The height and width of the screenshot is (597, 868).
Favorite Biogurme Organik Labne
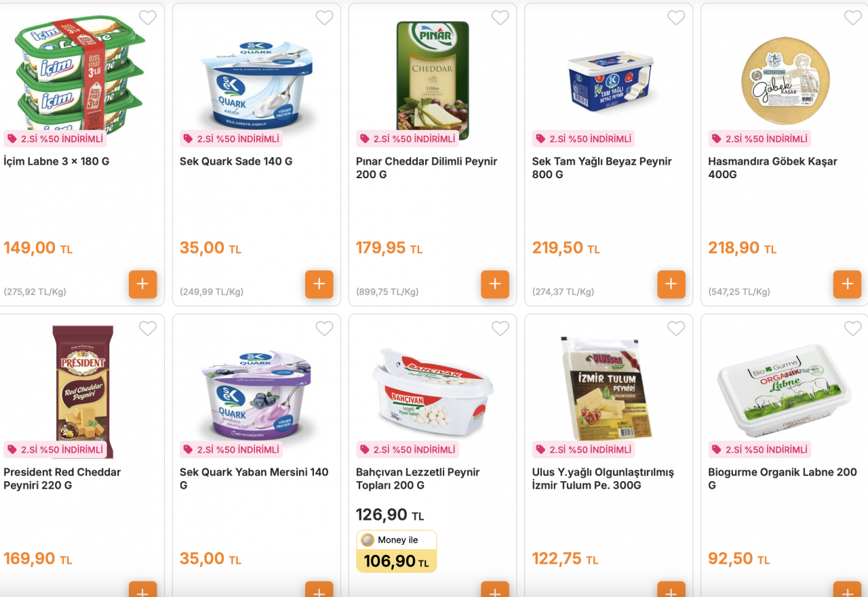pos(852,329)
